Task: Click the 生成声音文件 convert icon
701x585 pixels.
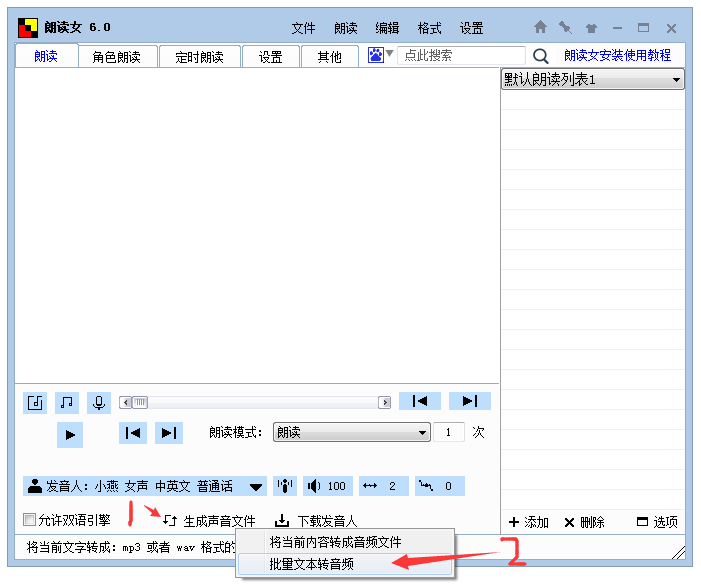Action: click(x=170, y=520)
